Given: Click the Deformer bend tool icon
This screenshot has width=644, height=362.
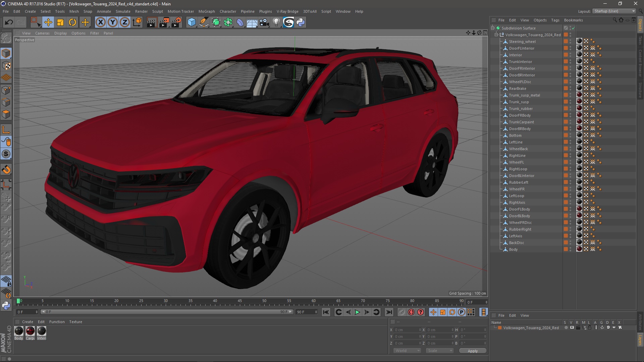Looking at the screenshot, I should point(240,22).
